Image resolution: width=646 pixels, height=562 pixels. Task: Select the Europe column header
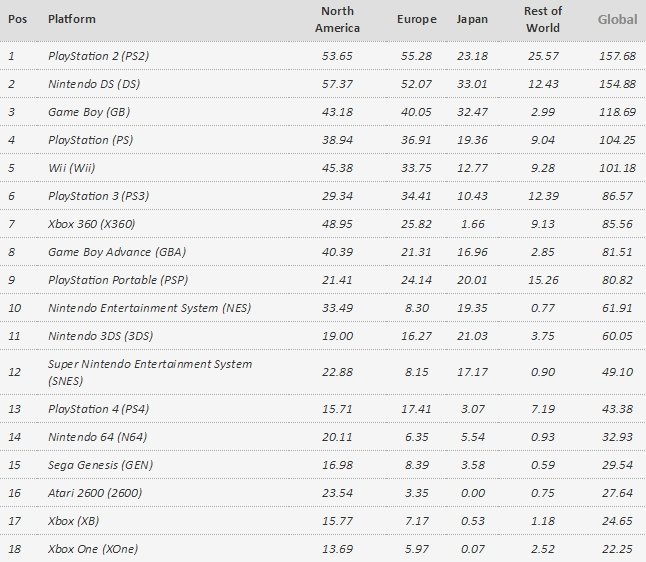[417, 19]
